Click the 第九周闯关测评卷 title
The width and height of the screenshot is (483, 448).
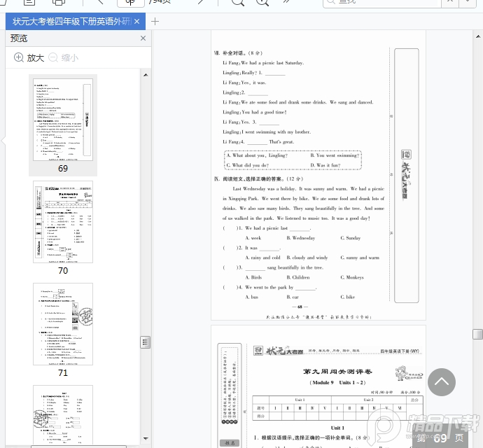click(337, 372)
